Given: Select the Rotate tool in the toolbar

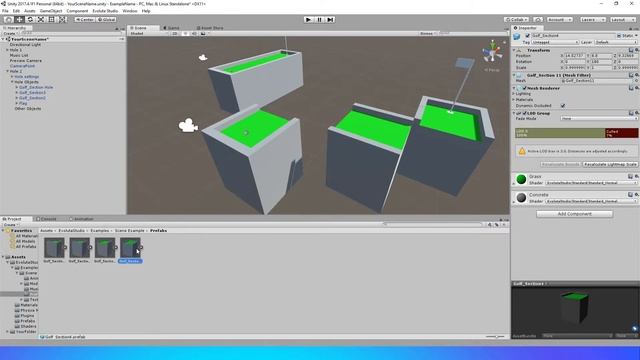Looking at the screenshot, I should pyautogui.click(x=30, y=20).
